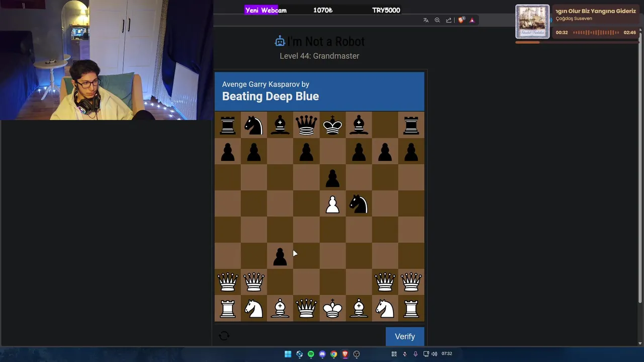This screenshot has height=362, width=644.
Task: Seek in the song waveform between 00:32 and 02:46
Action: click(x=596, y=33)
